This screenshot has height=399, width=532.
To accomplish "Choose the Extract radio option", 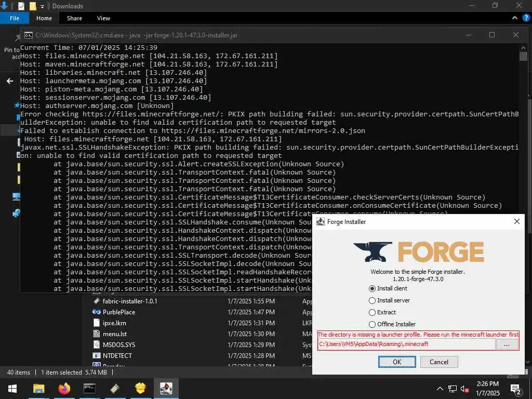I will tap(372, 312).
